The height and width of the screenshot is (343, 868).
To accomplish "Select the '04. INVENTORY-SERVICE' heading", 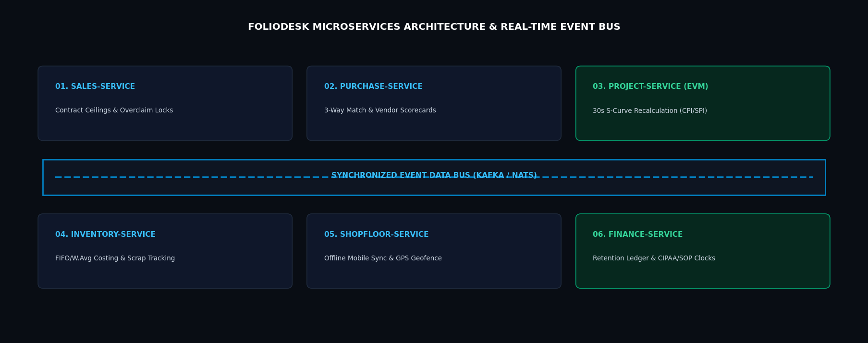I will pyautogui.click(x=105, y=234).
